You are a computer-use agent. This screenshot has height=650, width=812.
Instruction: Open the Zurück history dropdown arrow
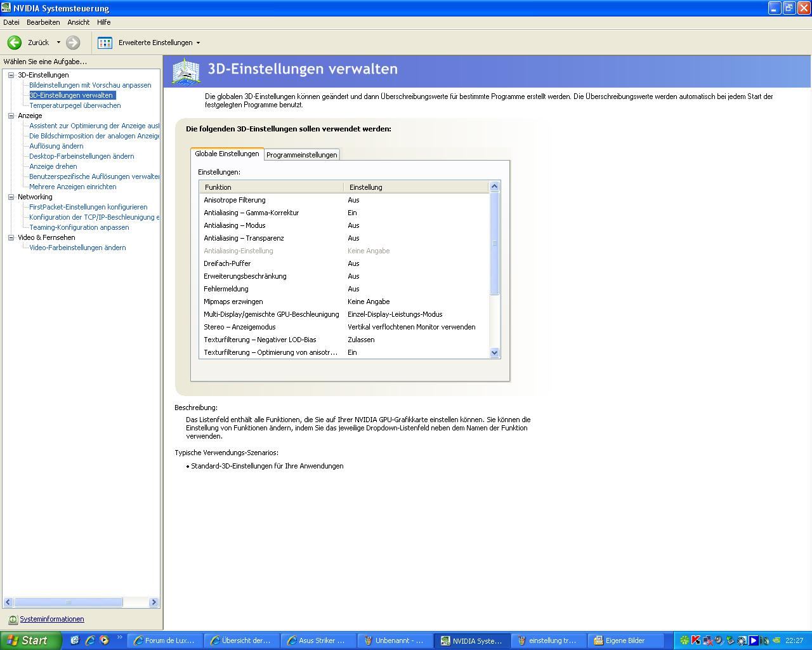click(58, 43)
